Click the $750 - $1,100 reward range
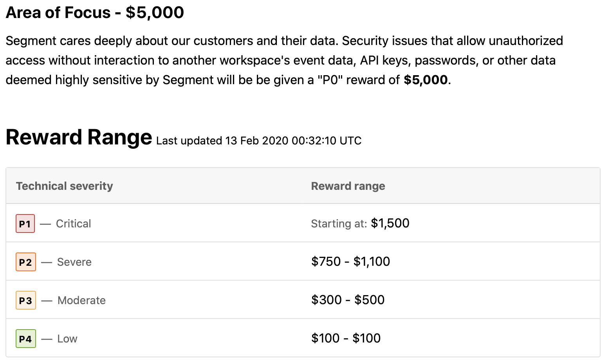 (x=351, y=261)
